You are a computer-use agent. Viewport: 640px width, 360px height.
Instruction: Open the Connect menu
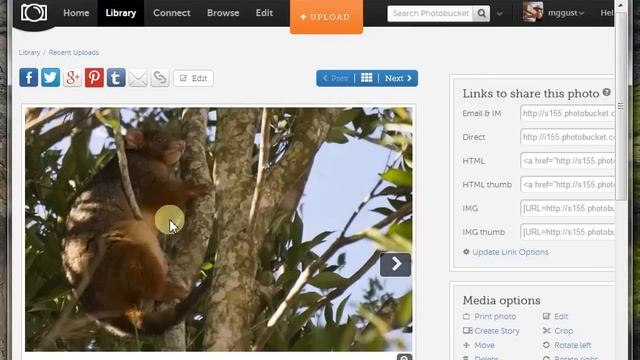[171, 13]
